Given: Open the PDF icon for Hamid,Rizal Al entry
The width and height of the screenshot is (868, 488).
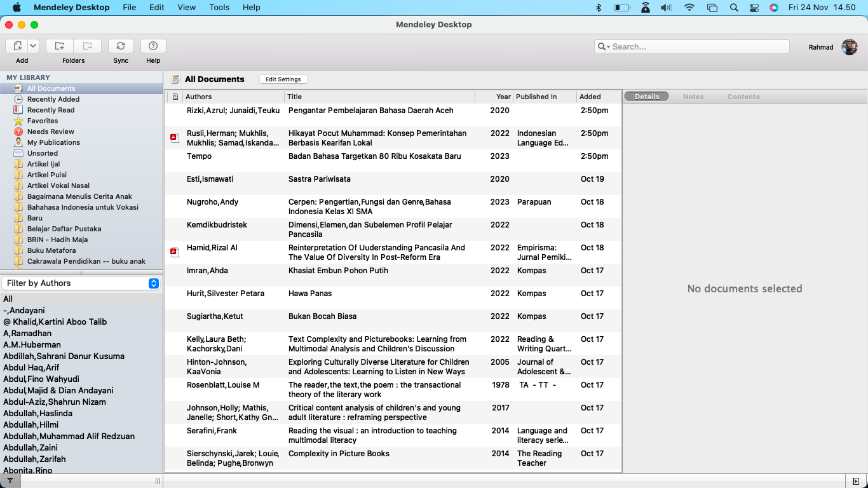Looking at the screenshot, I should (x=174, y=252).
